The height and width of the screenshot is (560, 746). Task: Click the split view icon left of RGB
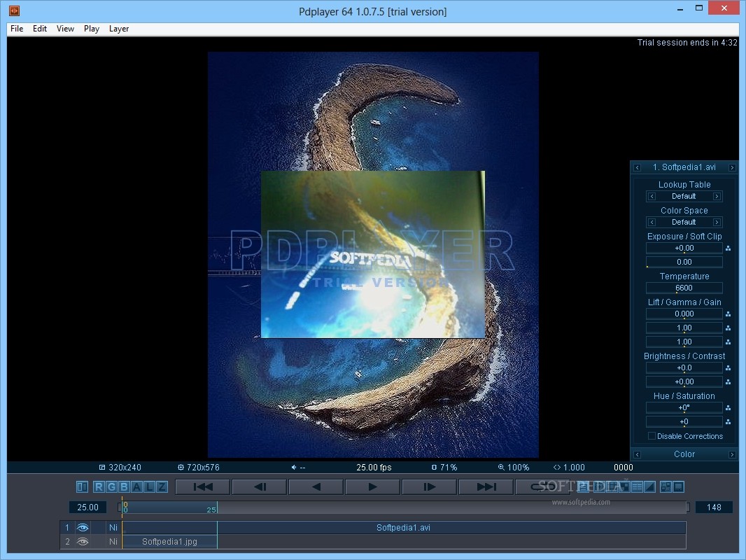point(82,486)
